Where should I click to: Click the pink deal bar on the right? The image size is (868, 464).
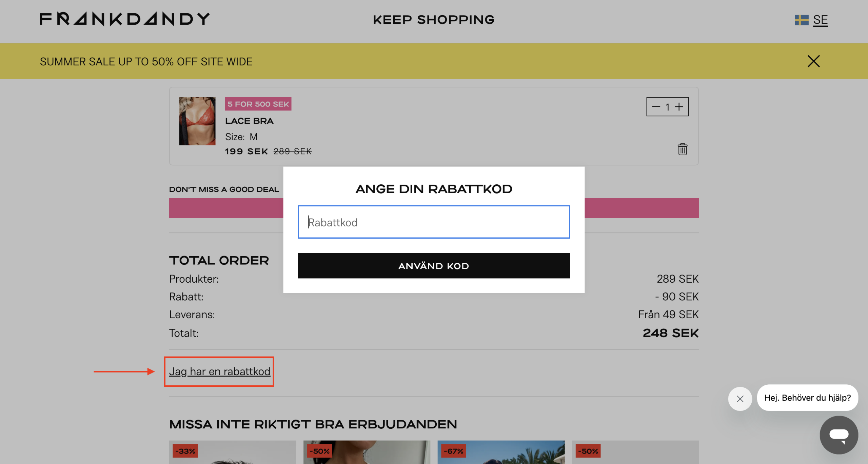tap(641, 208)
